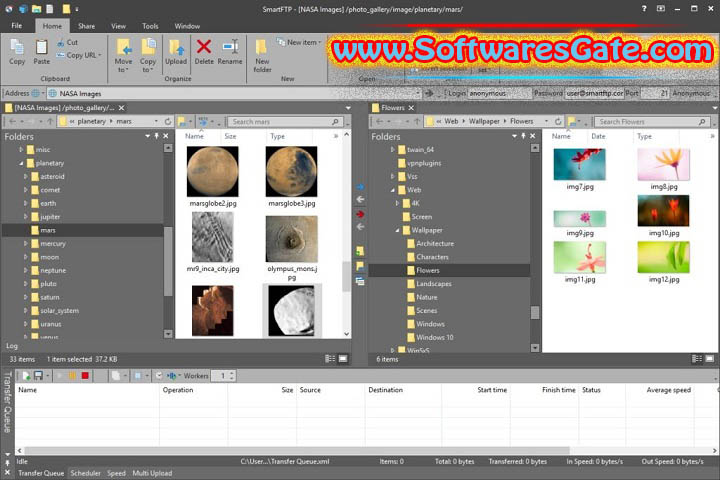This screenshot has width=720, height=480.
Task: Click the Search Flowers box
Action: click(651, 122)
